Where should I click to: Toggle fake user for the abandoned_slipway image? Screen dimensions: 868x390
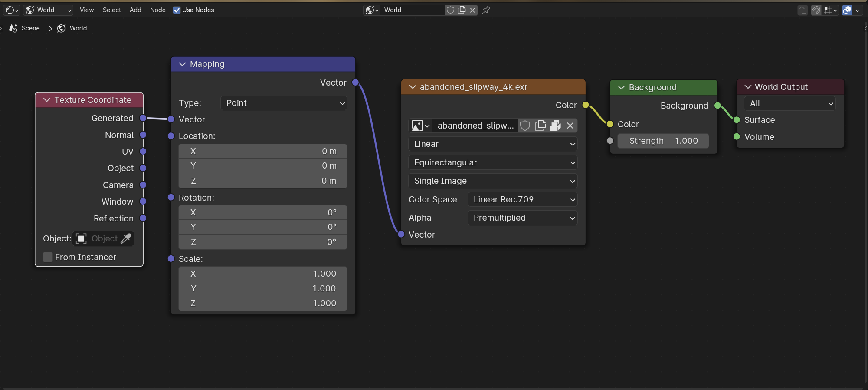click(x=525, y=126)
